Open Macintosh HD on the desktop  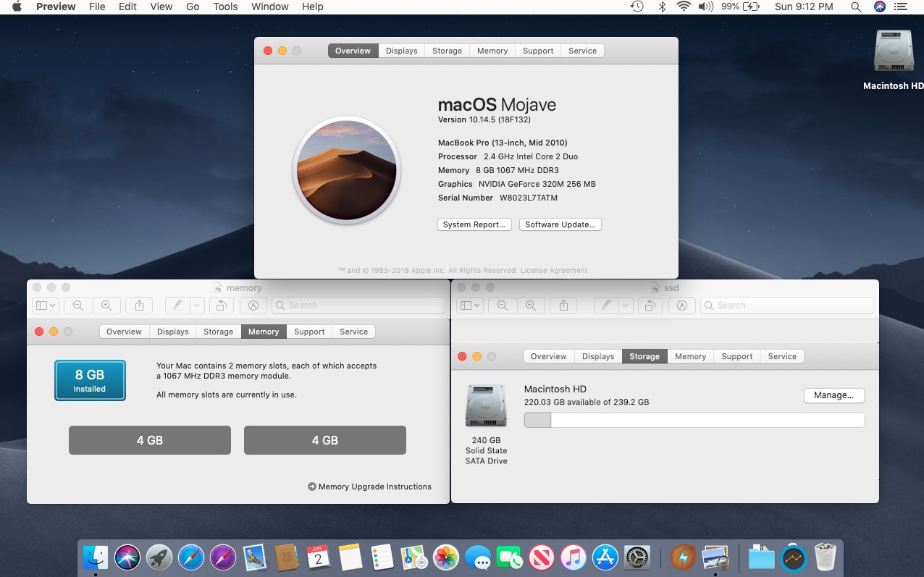[x=894, y=60]
